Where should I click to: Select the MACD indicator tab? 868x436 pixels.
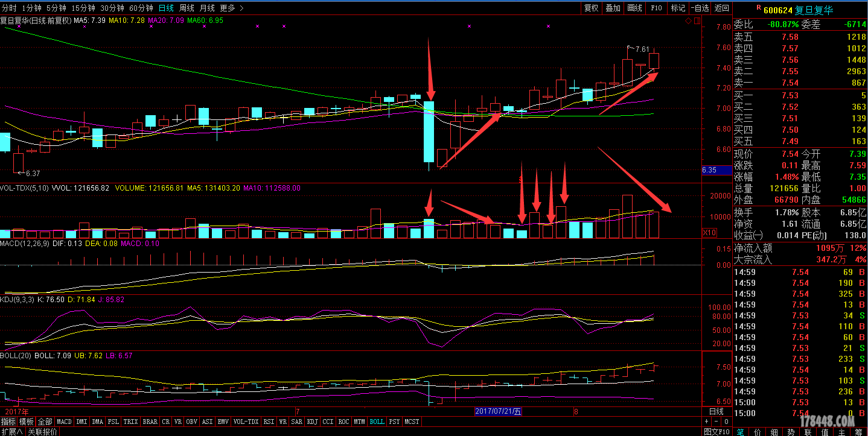pyautogui.click(x=64, y=422)
